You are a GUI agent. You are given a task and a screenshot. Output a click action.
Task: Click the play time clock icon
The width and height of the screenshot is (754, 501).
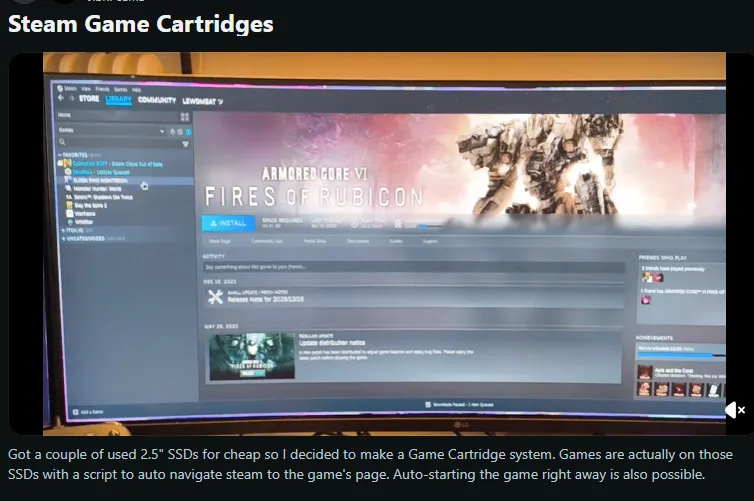click(354, 224)
